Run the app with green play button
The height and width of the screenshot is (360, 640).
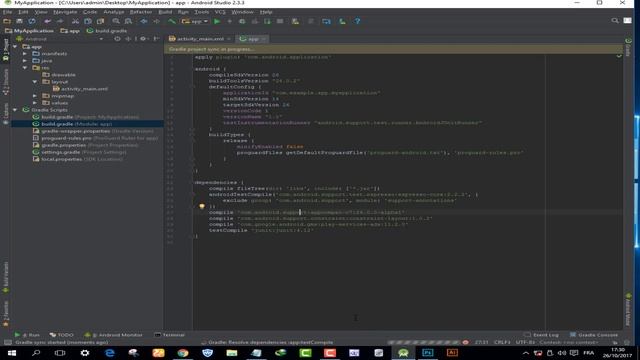coord(217,21)
